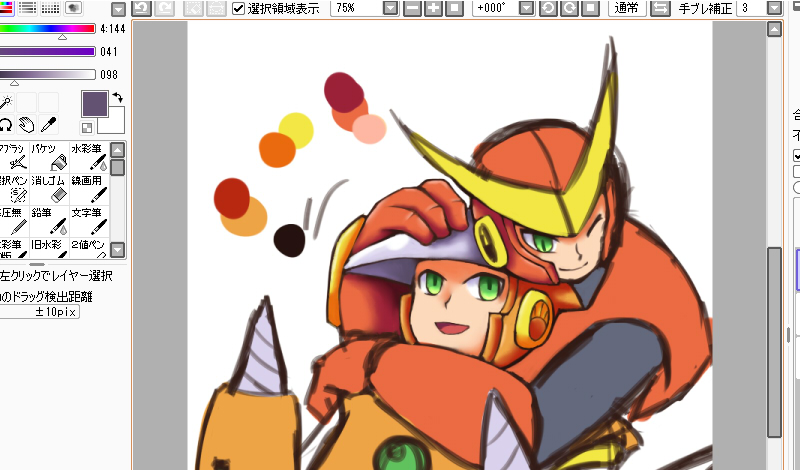Image resolution: width=800 pixels, height=470 pixels.
Task: Click the tool list scroll-down arrow
Action: (x=118, y=250)
